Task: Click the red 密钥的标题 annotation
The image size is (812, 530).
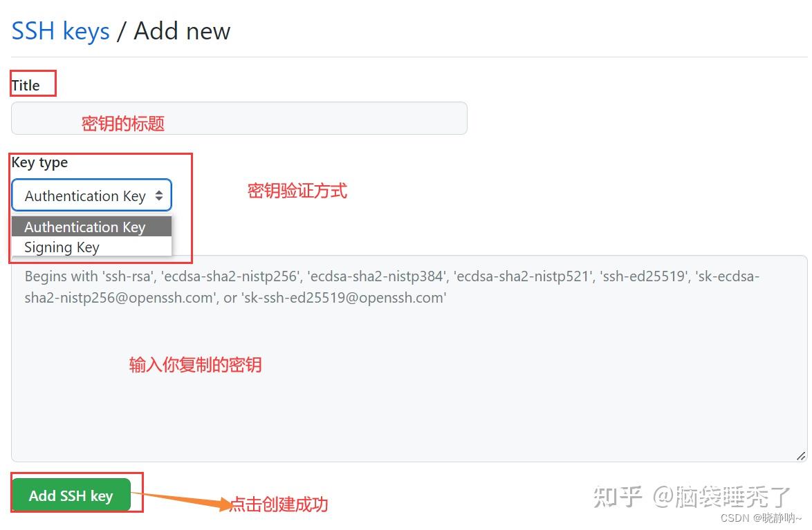Action: pos(122,124)
